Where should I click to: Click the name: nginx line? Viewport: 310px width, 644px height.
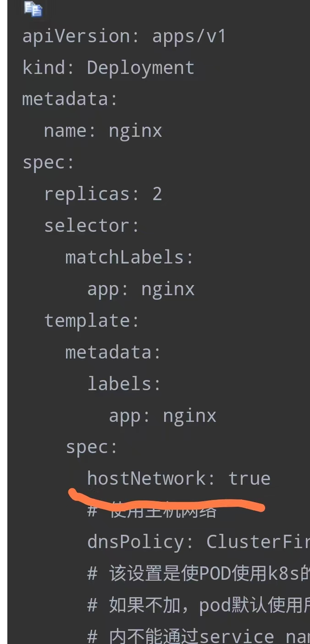pos(103,131)
